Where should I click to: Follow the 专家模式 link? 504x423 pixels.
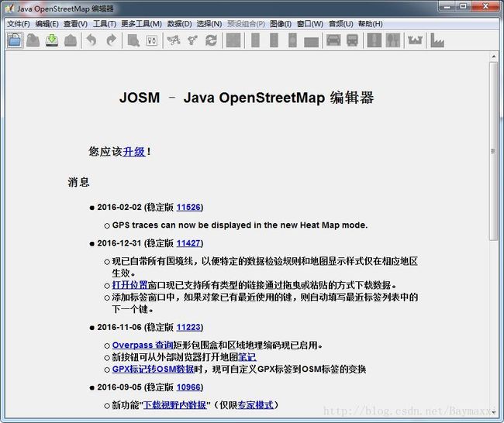point(256,405)
